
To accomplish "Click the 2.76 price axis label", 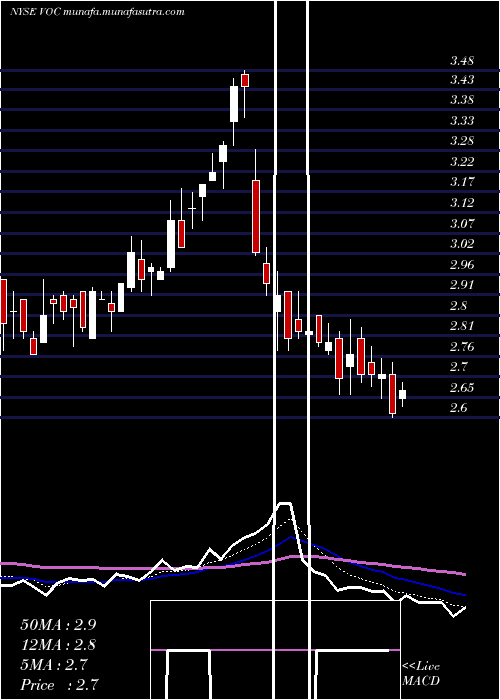I will 462,346.
